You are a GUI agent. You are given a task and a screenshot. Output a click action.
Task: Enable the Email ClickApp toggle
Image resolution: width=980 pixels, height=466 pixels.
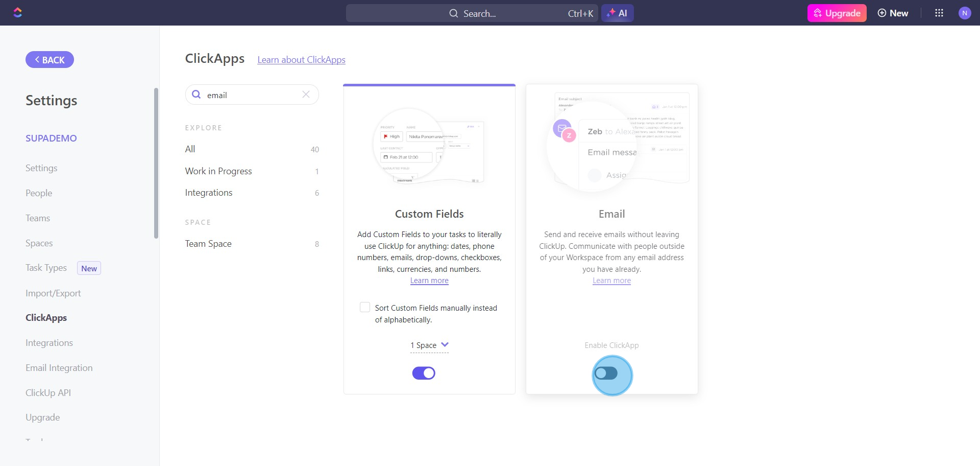(x=606, y=374)
